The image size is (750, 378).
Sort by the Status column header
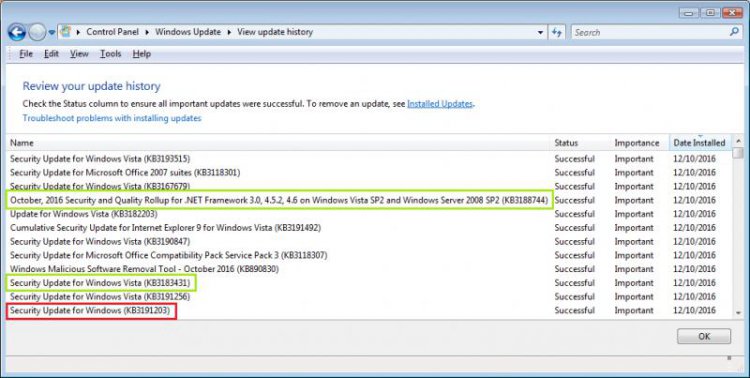coord(580,143)
